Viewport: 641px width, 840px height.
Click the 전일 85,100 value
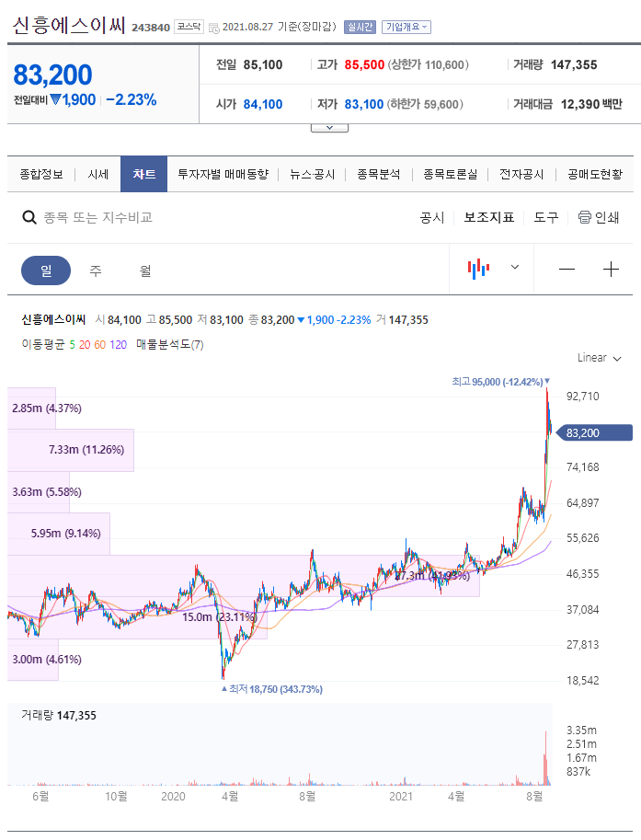[263, 64]
